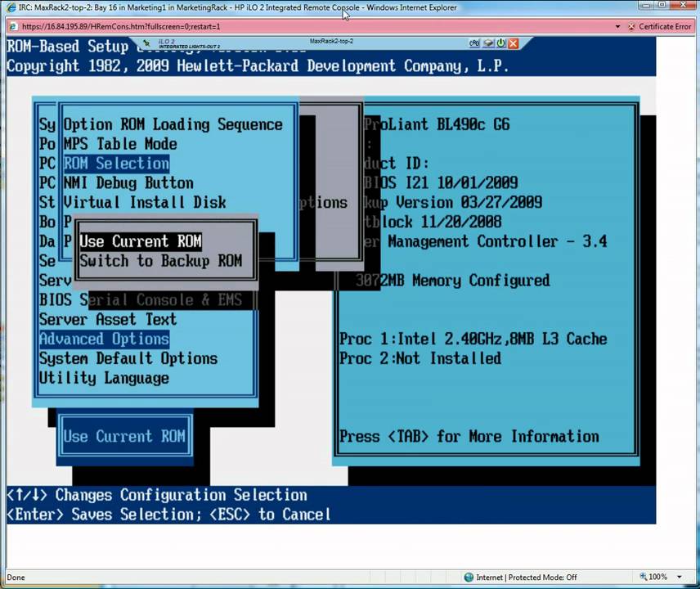Click ProLiant BL490c G6 text
Viewport: 700px width, 589px height.
tap(437, 124)
